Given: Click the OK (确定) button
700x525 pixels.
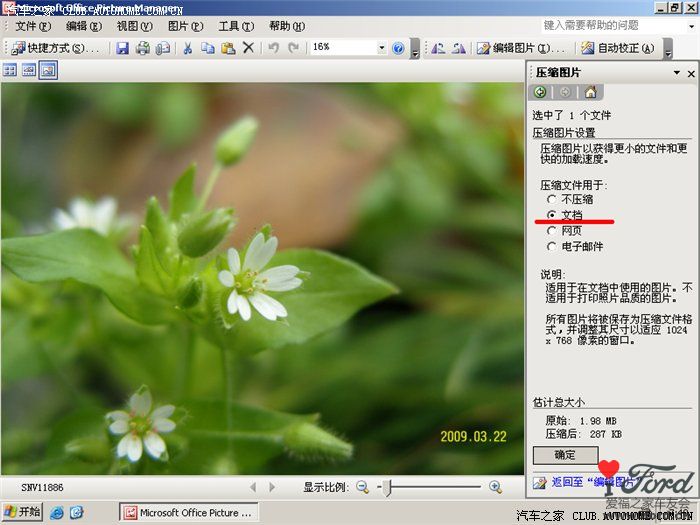Looking at the screenshot, I should click(x=565, y=455).
